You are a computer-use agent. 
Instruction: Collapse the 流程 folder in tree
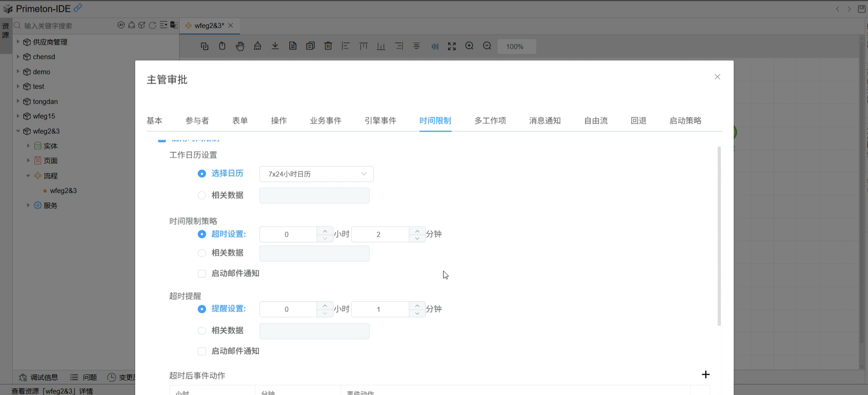pos(28,176)
